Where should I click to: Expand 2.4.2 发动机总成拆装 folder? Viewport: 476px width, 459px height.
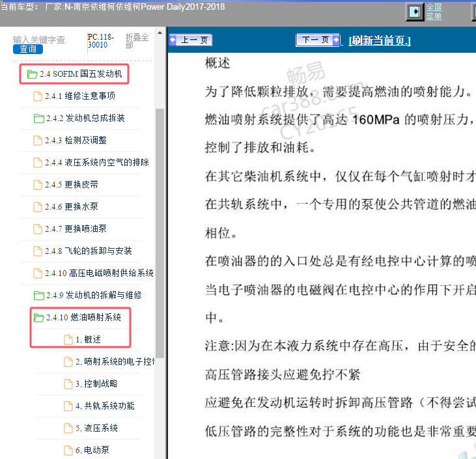pyautogui.click(x=85, y=118)
